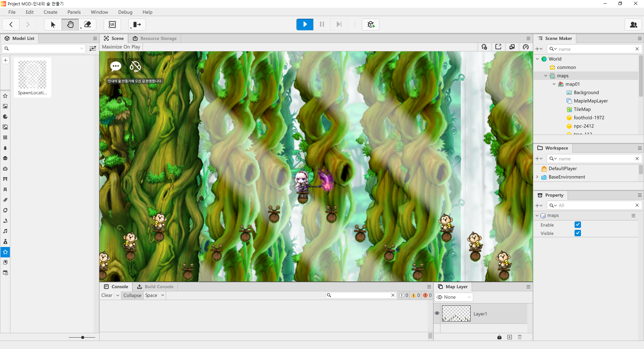644x349 pixels.
Task: Select the eraser tool
Action: tap(88, 24)
